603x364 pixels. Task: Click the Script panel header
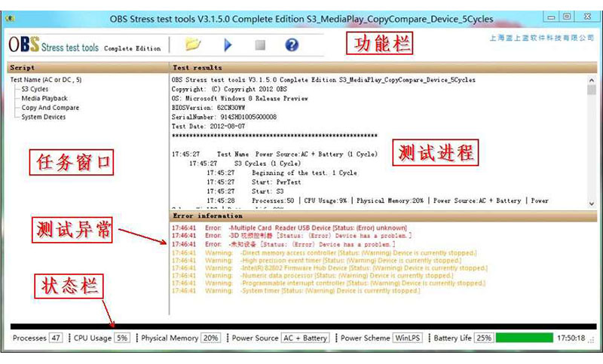pos(88,68)
